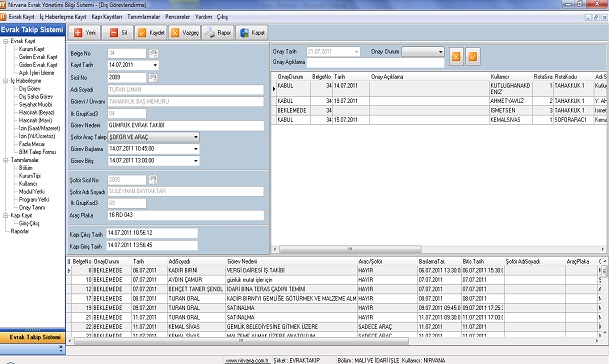The width and height of the screenshot is (609, 364).
Task: Select the GEMLİK BELEDİYESİNE GİTMEK ÜZERE cell
Action: [291, 327]
